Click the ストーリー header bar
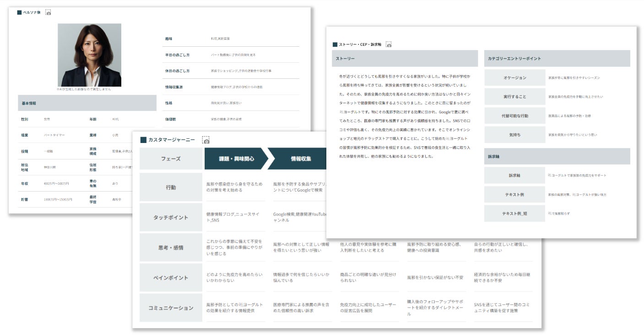The image size is (644, 335). [405, 59]
